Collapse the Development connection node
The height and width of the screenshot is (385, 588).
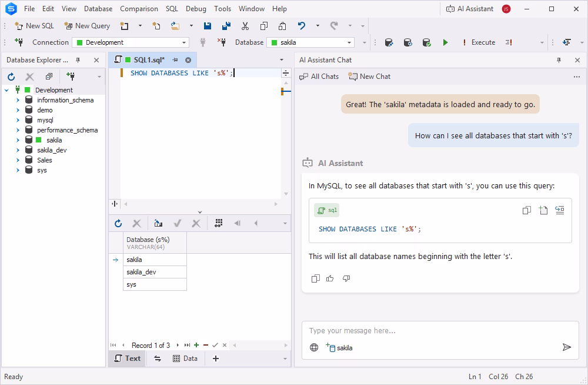6,90
